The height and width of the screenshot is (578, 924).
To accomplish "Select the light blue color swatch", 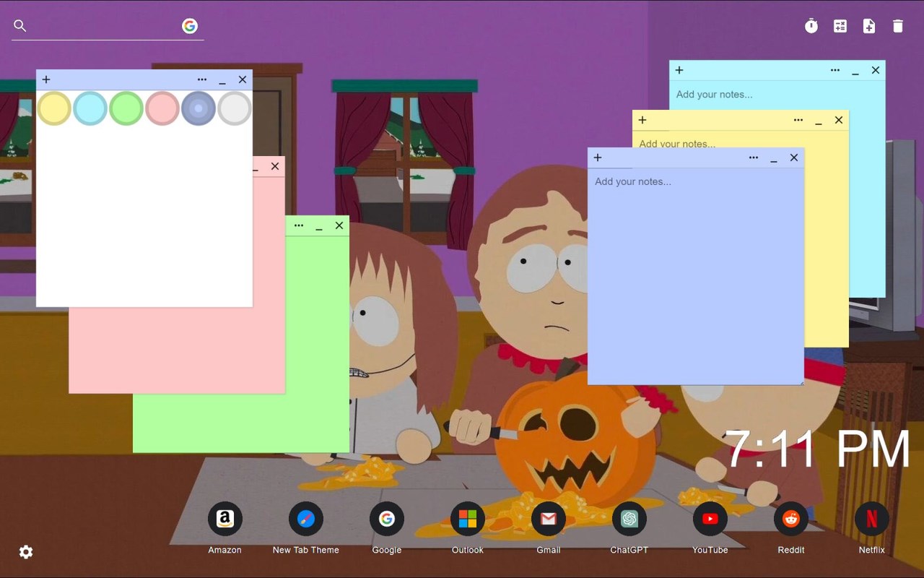I will [90, 108].
